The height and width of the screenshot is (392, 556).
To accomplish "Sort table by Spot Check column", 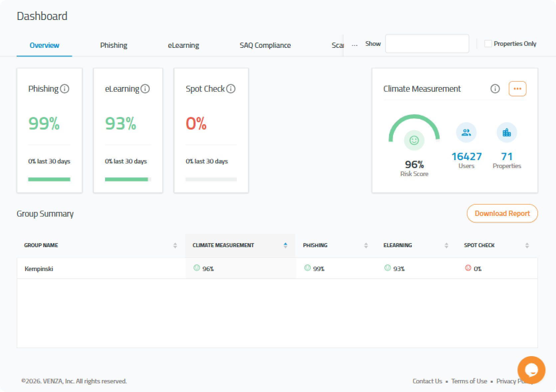I will [527, 245].
